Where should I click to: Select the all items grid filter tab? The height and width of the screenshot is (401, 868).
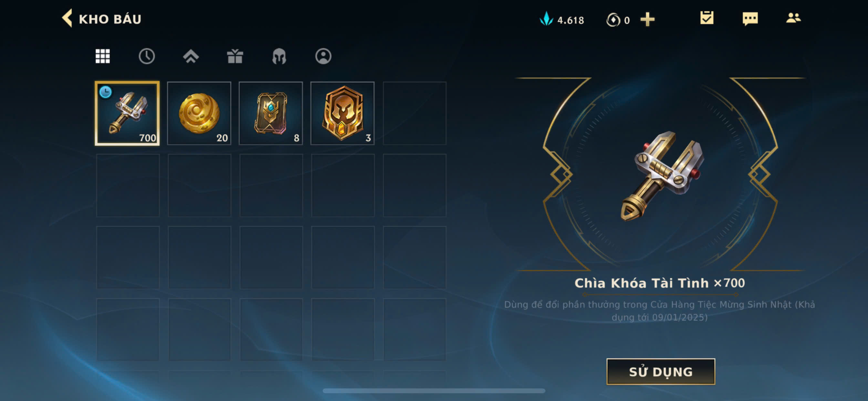coord(102,56)
